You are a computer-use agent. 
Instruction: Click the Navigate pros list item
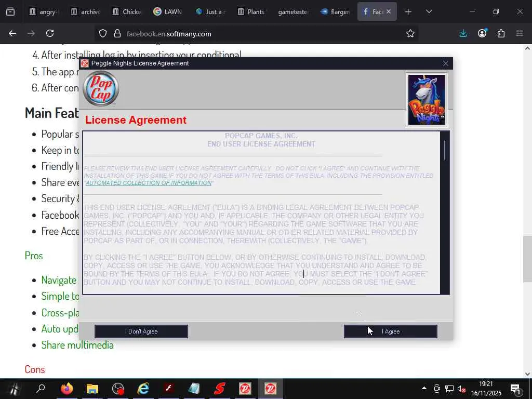point(59,280)
